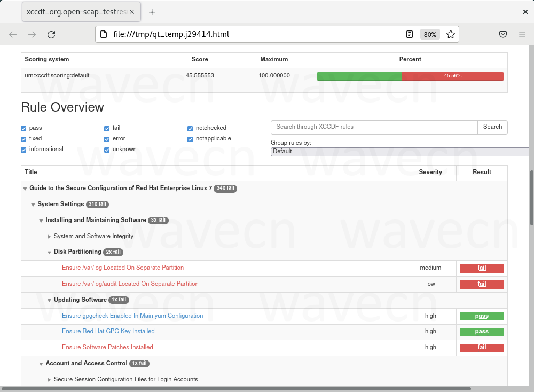Image resolution: width=534 pixels, height=392 pixels.
Task: Uncheck the notchecked result filter
Action: (x=190, y=128)
